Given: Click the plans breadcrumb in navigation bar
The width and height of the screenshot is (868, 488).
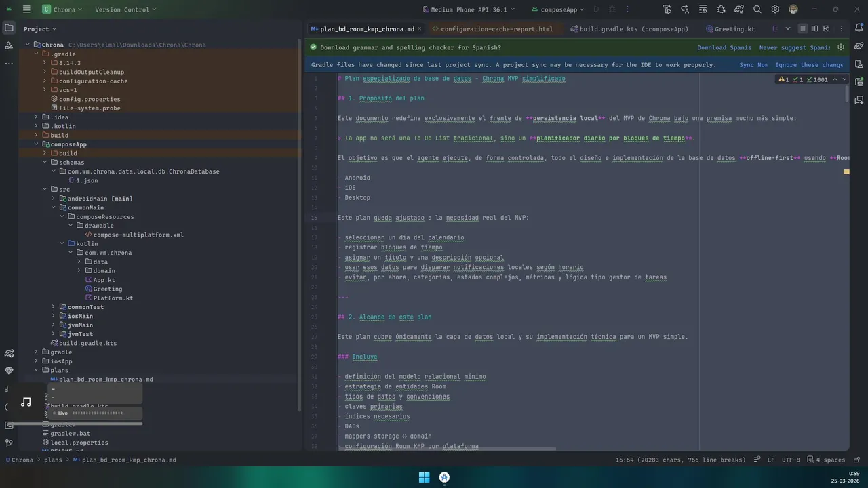Looking at the screenshot, I should pos(53,460).
